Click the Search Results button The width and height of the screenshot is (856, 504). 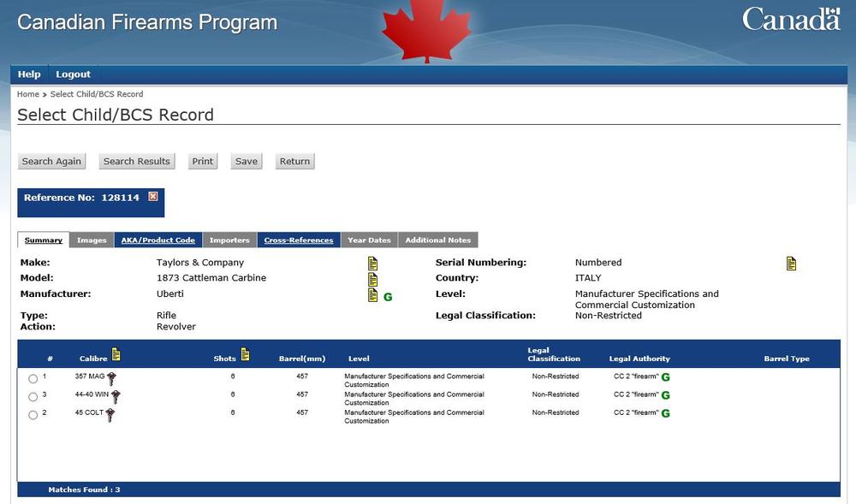pyautogui.click(x=136, y=162)
